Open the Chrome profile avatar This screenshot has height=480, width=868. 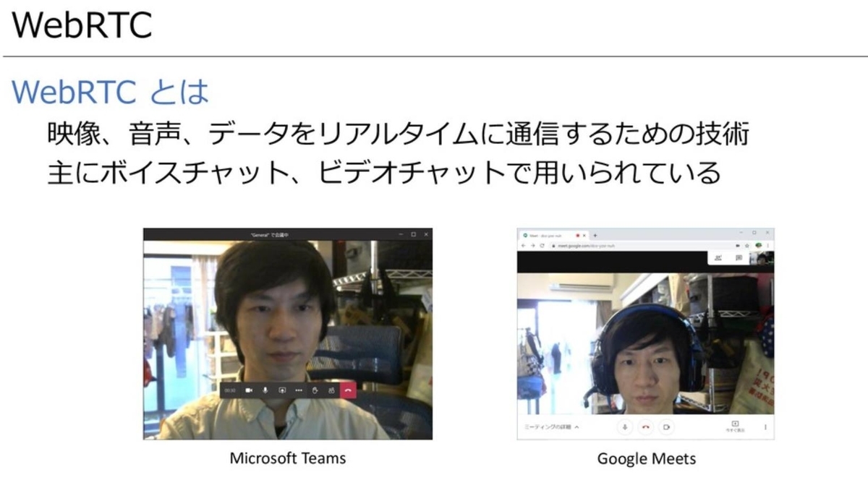758,245
